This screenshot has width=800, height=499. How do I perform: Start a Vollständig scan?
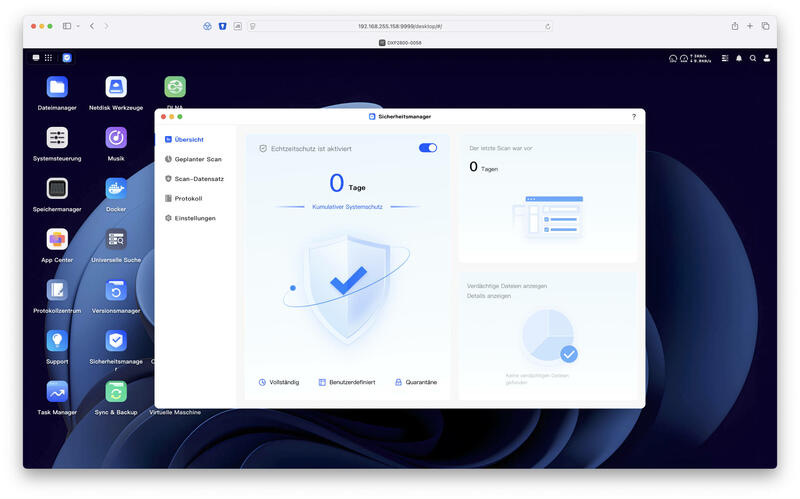(x=279, y=382)
